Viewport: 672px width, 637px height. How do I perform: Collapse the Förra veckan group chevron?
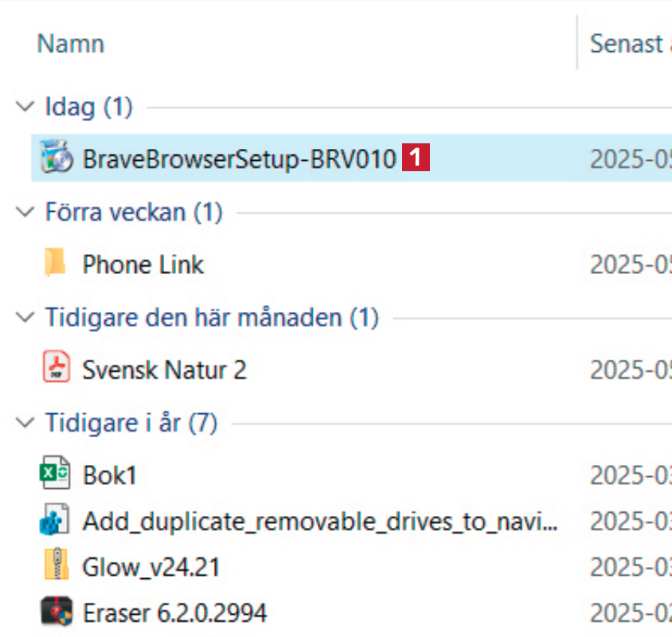click(26, 212)
